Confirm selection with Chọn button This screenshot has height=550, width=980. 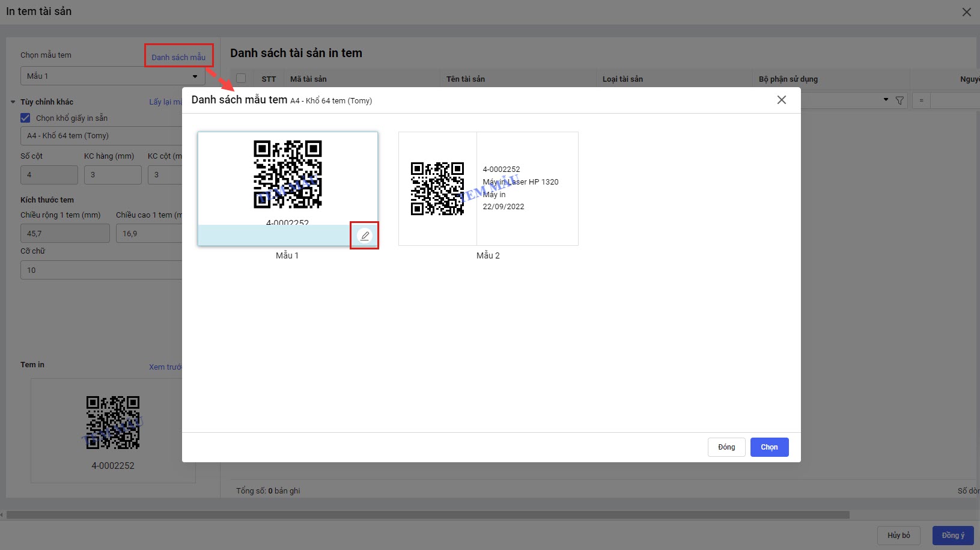pyautogui.click(x=769, y=447)
